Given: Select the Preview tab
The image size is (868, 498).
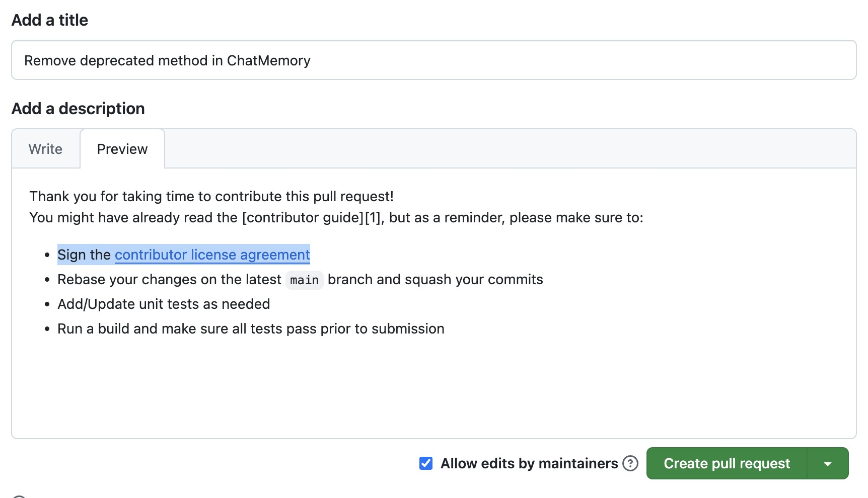Looking at the screenshot, I should 122,149.
